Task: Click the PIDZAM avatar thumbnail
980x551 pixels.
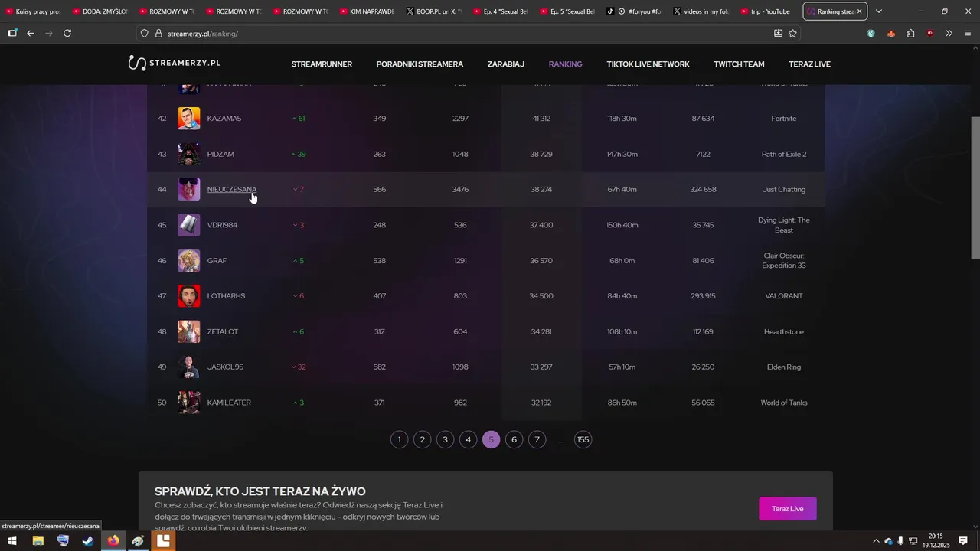Action: coord(189,154)
